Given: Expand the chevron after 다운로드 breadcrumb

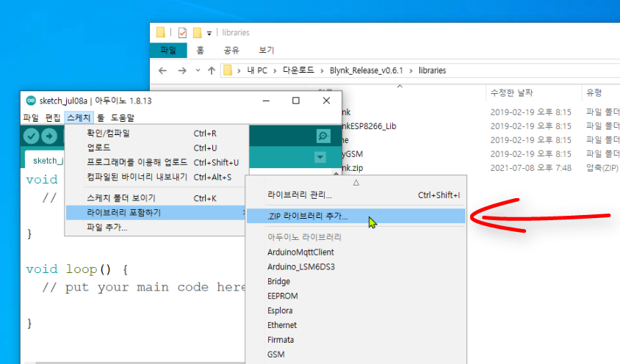Looking at the screenshot, I should (322, 70).
